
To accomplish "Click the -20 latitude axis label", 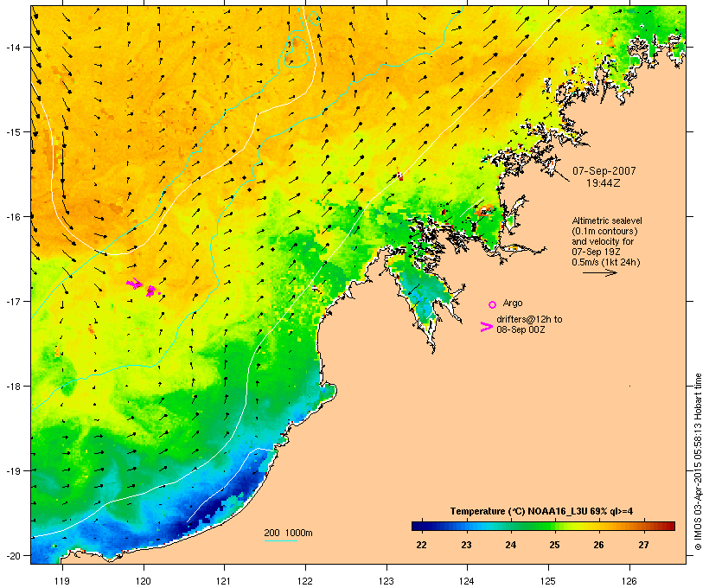I will click(x=12, y=555).
